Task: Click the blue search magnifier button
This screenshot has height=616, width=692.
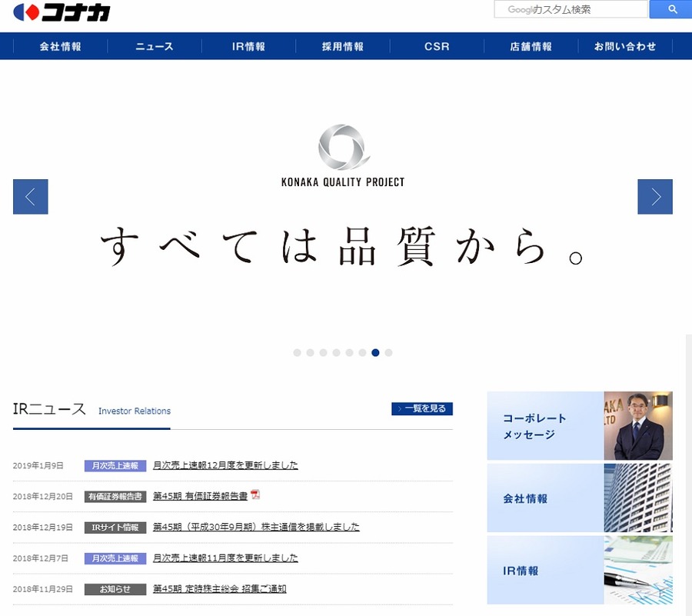Action: coord(672,9)
